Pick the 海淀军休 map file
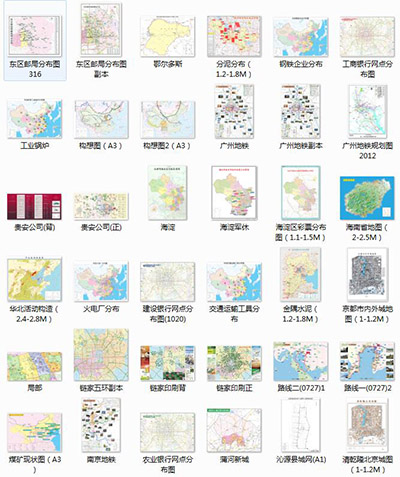Viewport: 400px width, 477px height. tap(234, 193)
